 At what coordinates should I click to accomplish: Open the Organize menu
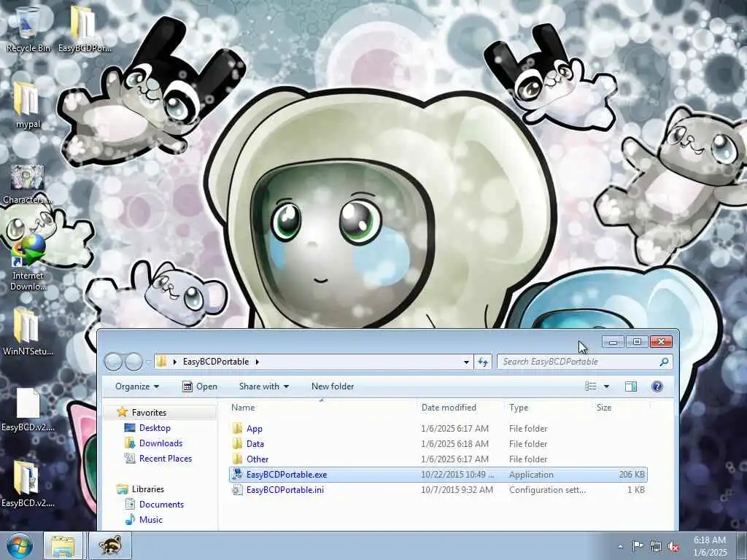point(137,386)
